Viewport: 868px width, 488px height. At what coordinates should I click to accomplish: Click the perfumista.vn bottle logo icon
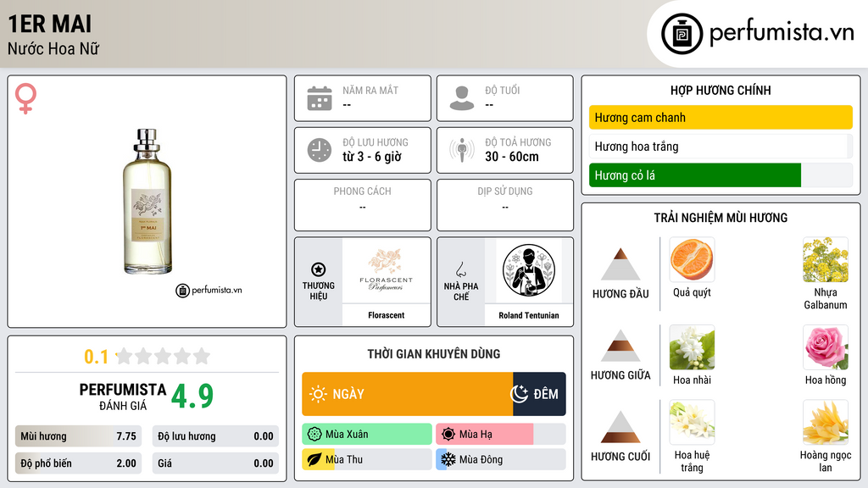682,34
